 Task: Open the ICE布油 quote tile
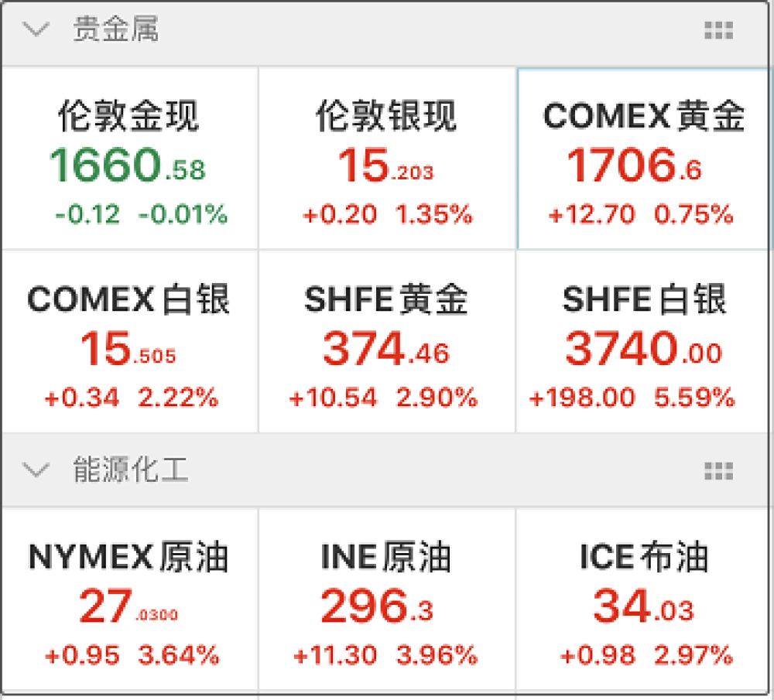coord(642,599)
